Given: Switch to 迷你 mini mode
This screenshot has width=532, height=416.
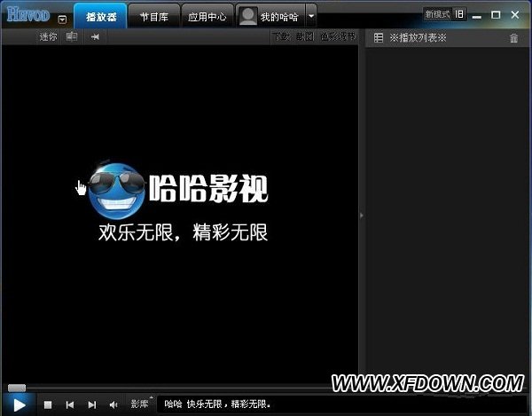Looking at the screenshot, I should click(x=48, y=36).
